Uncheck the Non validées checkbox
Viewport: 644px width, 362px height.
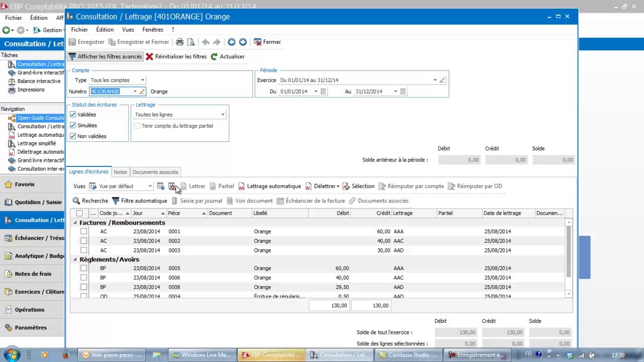(73, 136)
